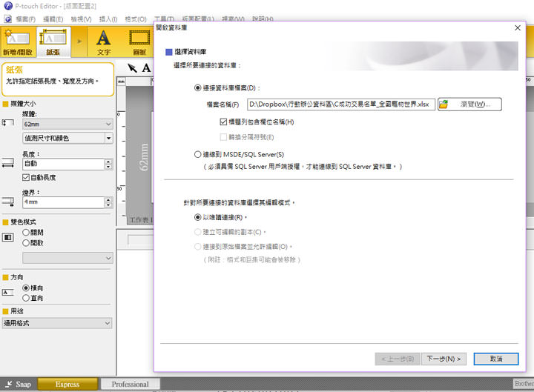Open the 插入(I) menu

tap(108, 19)
